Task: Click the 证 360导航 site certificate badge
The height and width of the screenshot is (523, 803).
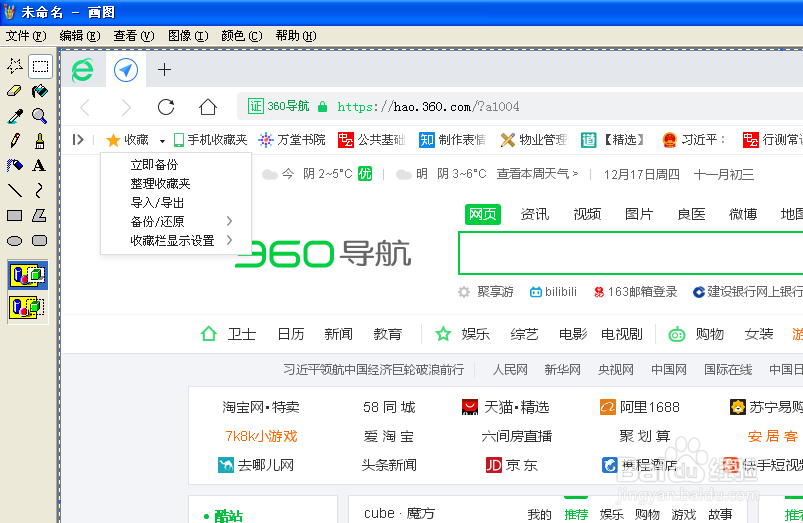Action: click(x=279, y=106)
